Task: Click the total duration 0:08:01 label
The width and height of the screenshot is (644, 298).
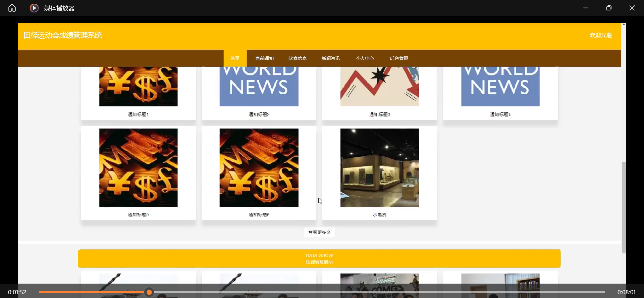Action: 627,292
